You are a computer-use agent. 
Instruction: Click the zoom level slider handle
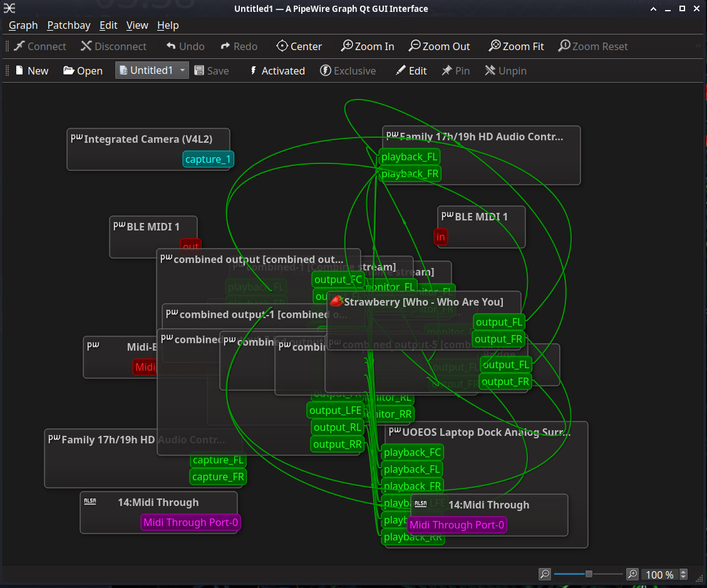(x=589, y=574)
